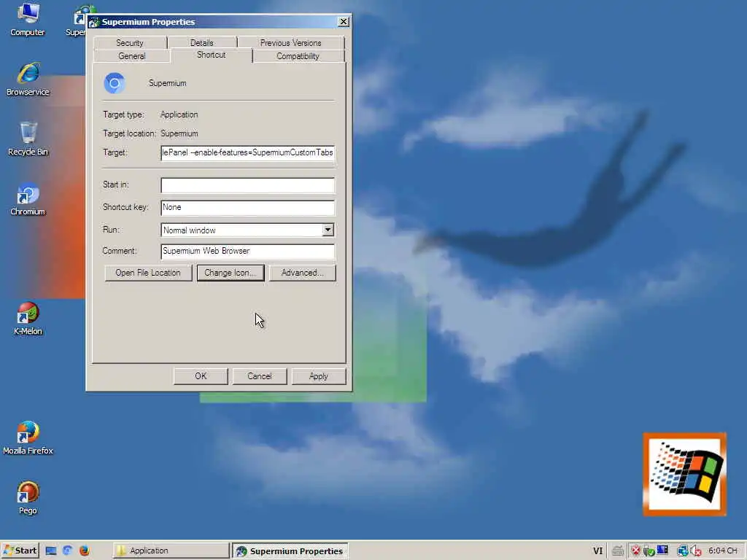The width and height of the screenshot is (747, 560).
Task: Select the K-Meleon desktop shortcut
Action: point(28,318)
